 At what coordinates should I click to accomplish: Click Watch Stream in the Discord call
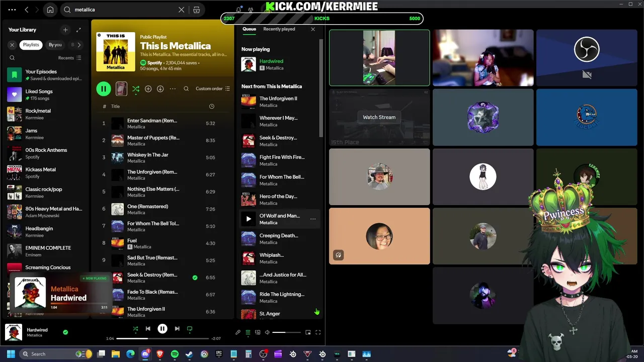[x=379, y=117]
